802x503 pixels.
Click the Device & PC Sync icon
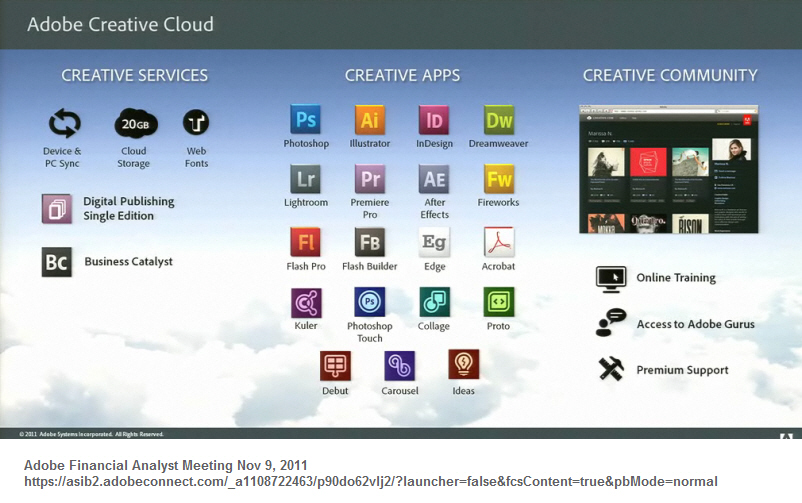pos(64,124)
